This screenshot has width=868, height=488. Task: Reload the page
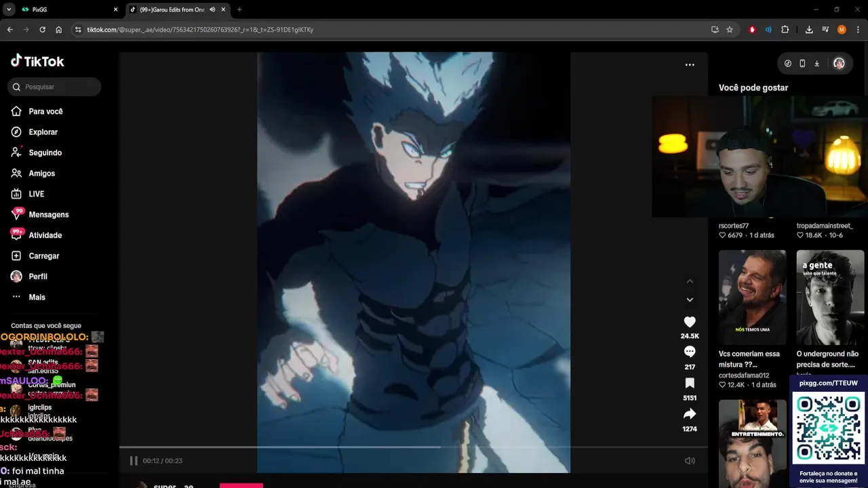(42, 30)
